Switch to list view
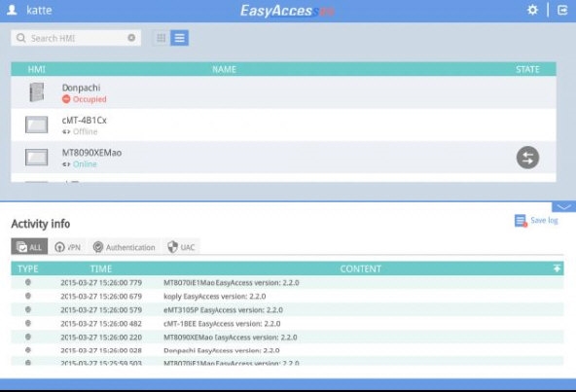This screenshot has height=392, width=576. coord(180,38)
